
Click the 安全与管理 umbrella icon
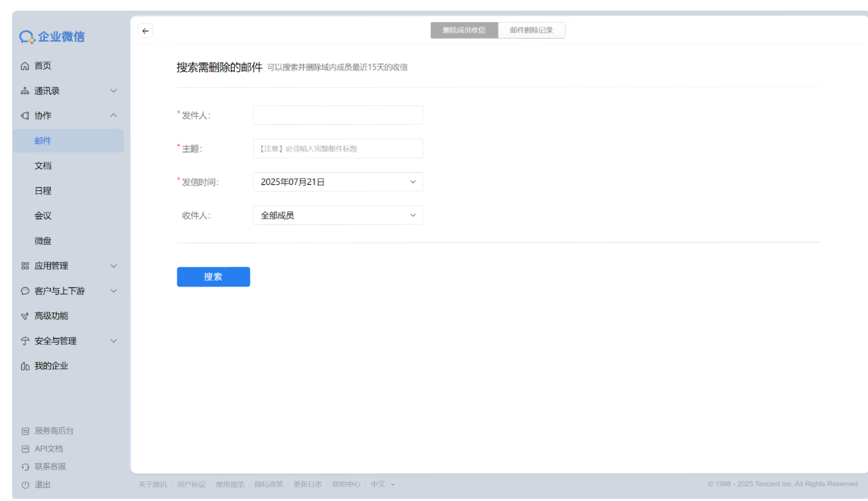pos(25,341)
